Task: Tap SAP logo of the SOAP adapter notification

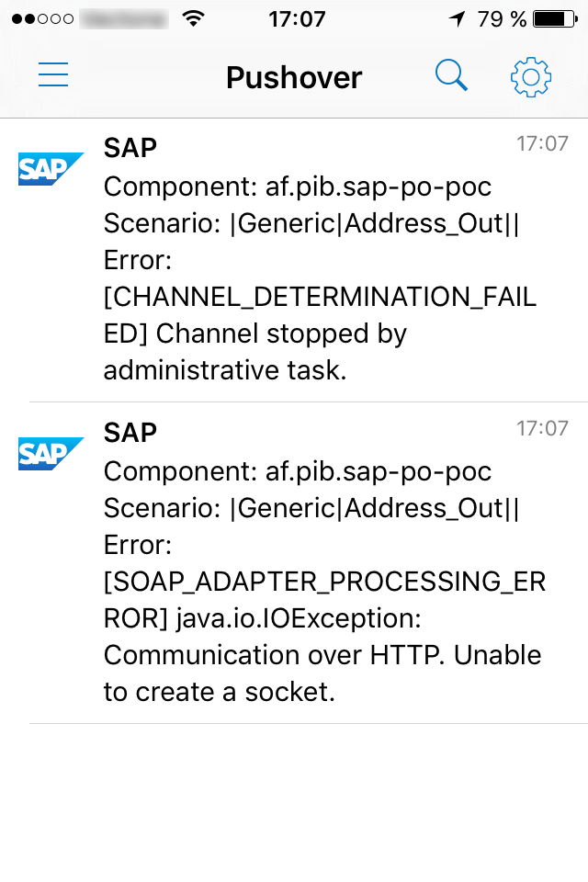Action: coord(51,454)
